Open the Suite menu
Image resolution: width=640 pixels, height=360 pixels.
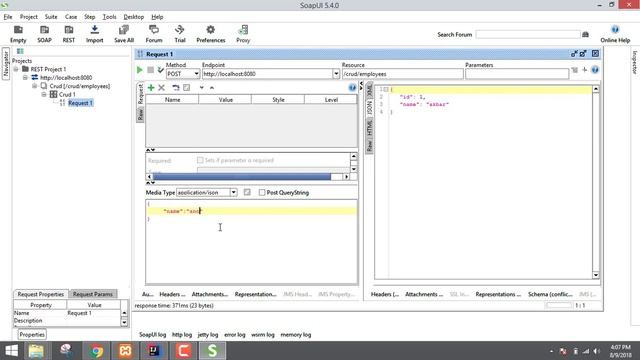coord(51,17)
